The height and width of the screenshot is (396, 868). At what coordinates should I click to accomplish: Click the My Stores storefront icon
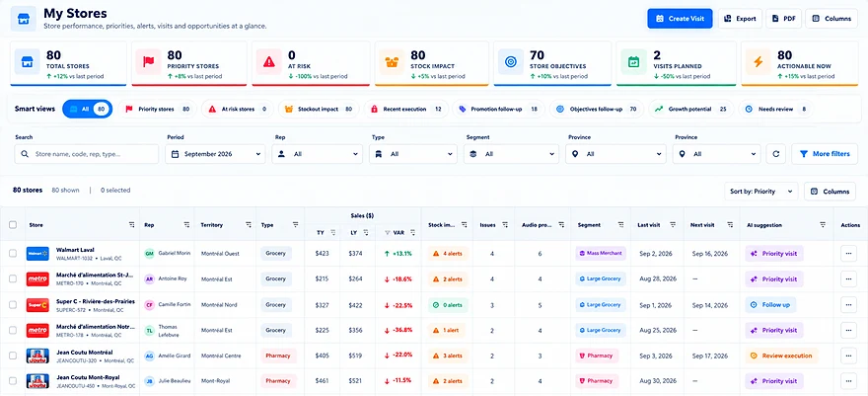pyautogui.click(x=24, y=19)
